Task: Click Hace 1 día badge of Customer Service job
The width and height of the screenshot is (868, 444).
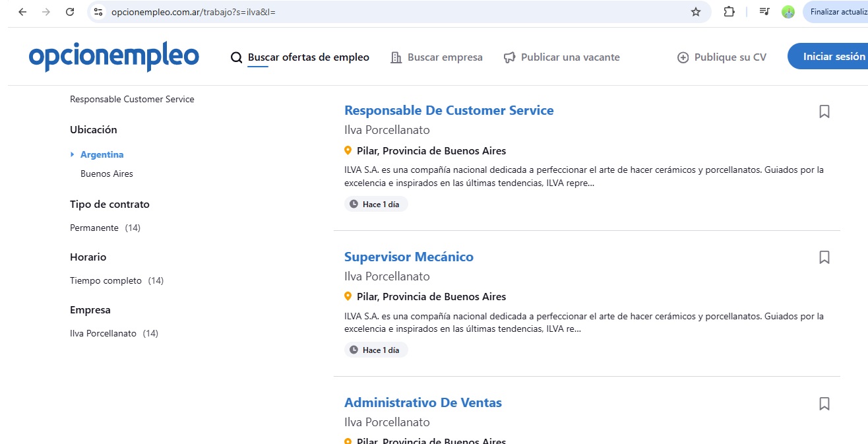Action: point(376,205)
